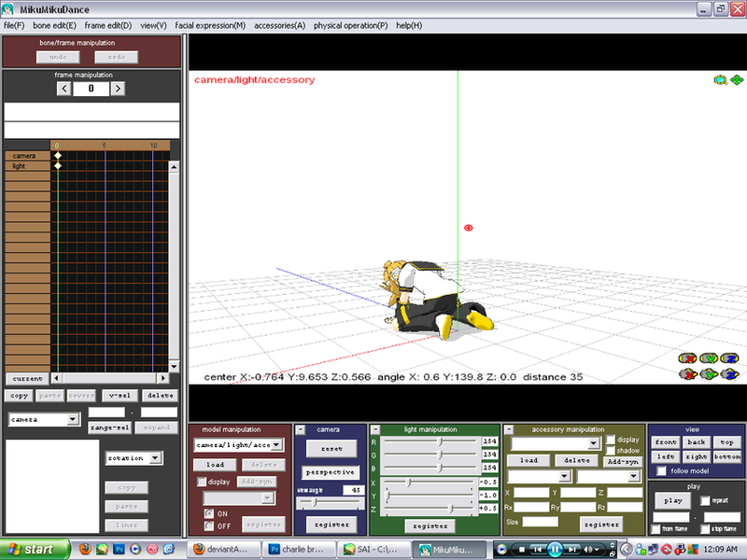
Task: Click the camera reset button
Action: tap(331, 449)
